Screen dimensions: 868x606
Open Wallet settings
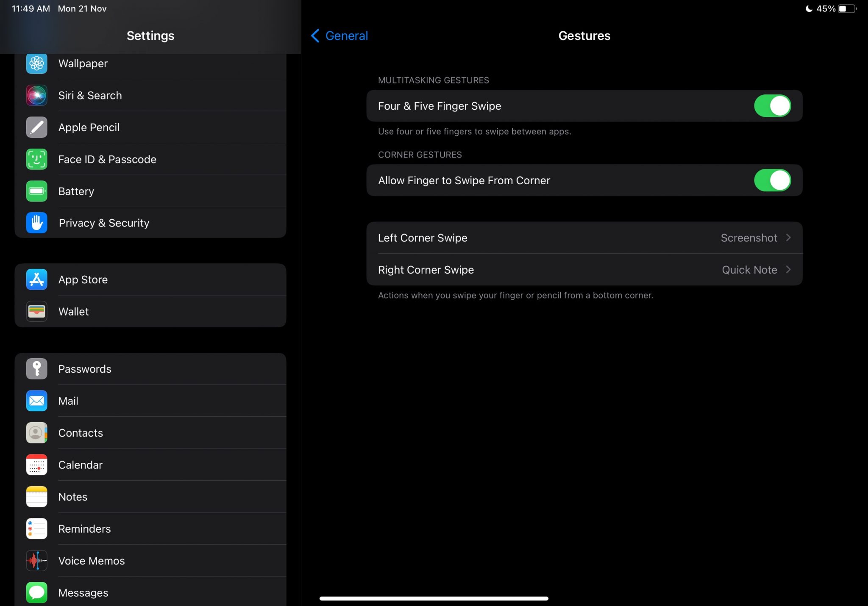[x=73, y=311]
